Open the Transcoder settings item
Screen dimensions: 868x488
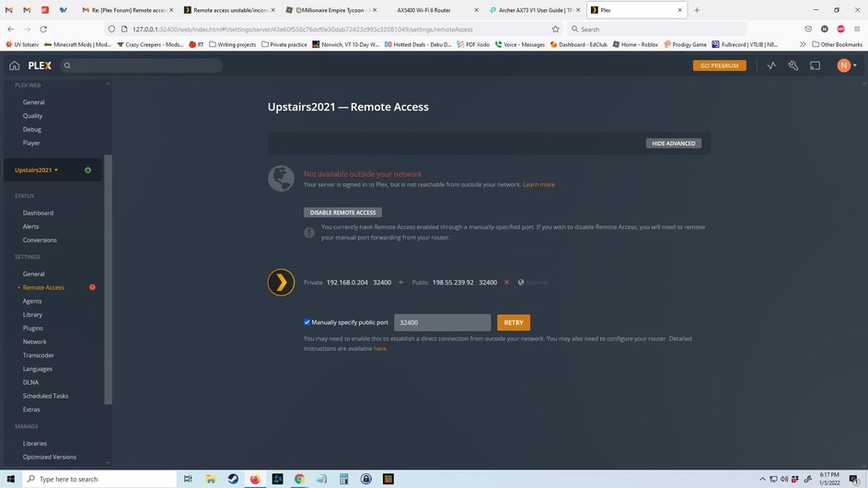(38, 355)
